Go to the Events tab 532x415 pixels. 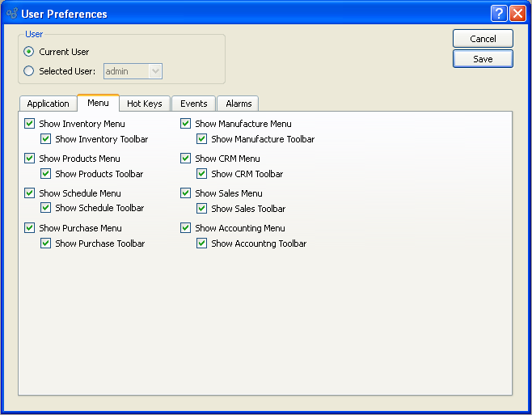pyautogui.click(x=194, y=104)
